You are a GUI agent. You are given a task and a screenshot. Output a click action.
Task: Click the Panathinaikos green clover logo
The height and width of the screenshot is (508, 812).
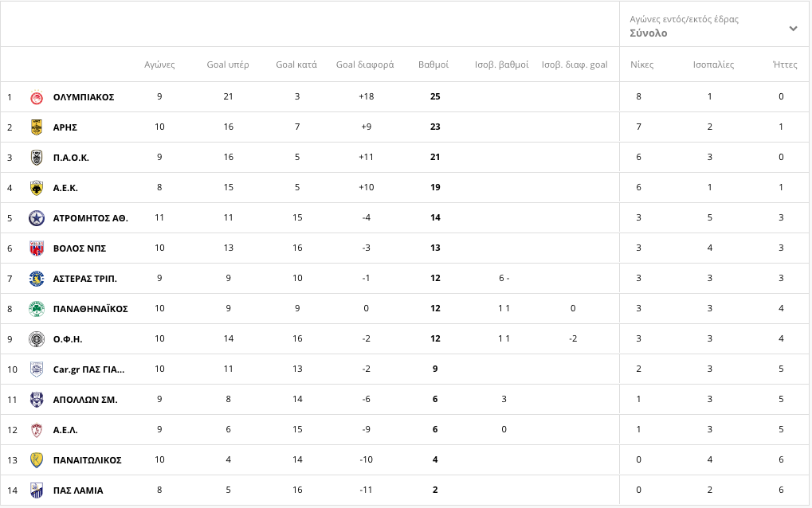(x=37, y=309)
